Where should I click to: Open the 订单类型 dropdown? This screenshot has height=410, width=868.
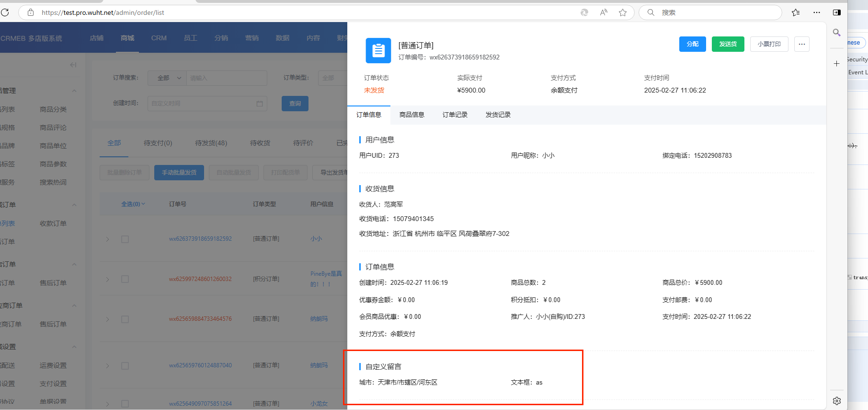[x=332, y=78]
